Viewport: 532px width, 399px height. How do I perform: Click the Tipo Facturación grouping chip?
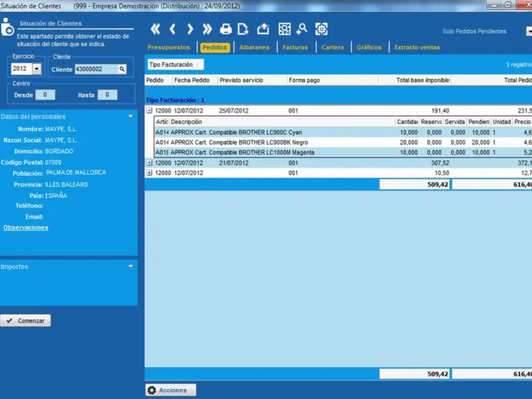point(176,65)
